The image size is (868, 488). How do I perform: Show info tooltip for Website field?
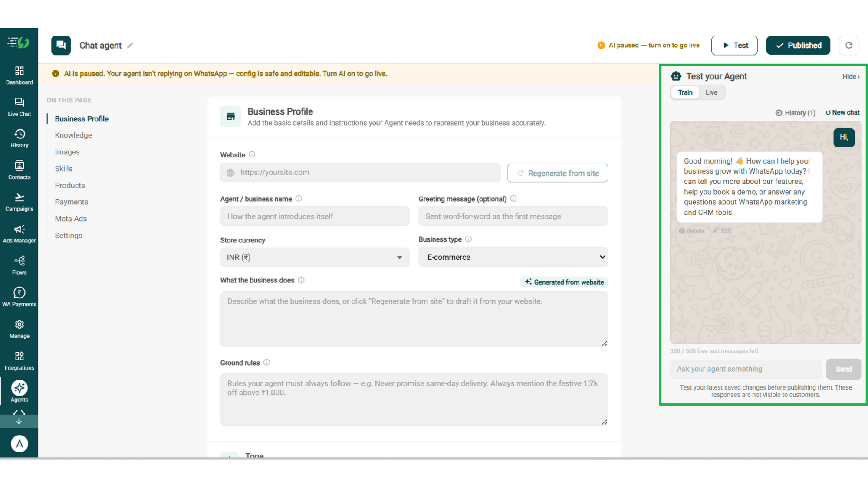[252, 154]
